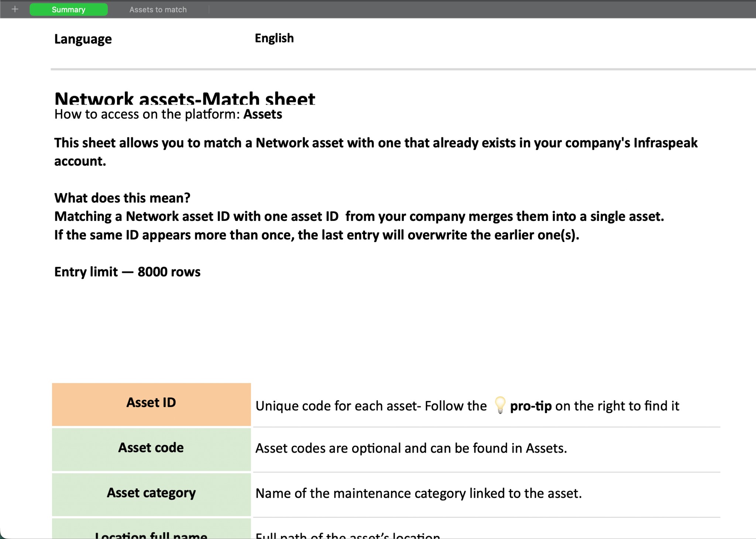Screen dimensions: 756x539
Task: Select the orange Asset ID cell
Action: pyautogui.click(x=151, y=404)
